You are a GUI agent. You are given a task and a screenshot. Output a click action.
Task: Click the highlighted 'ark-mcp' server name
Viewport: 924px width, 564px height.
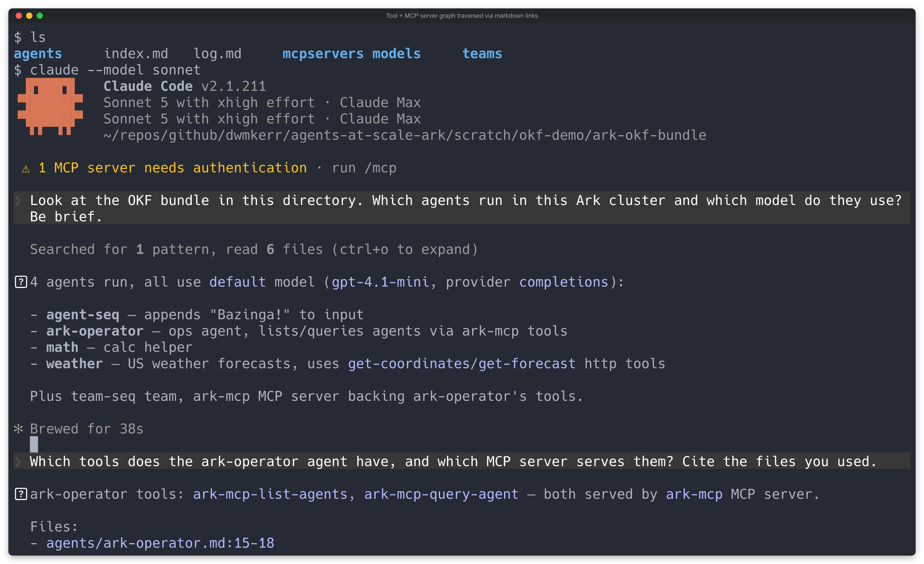pyautogui.click(x=694, y=494)
